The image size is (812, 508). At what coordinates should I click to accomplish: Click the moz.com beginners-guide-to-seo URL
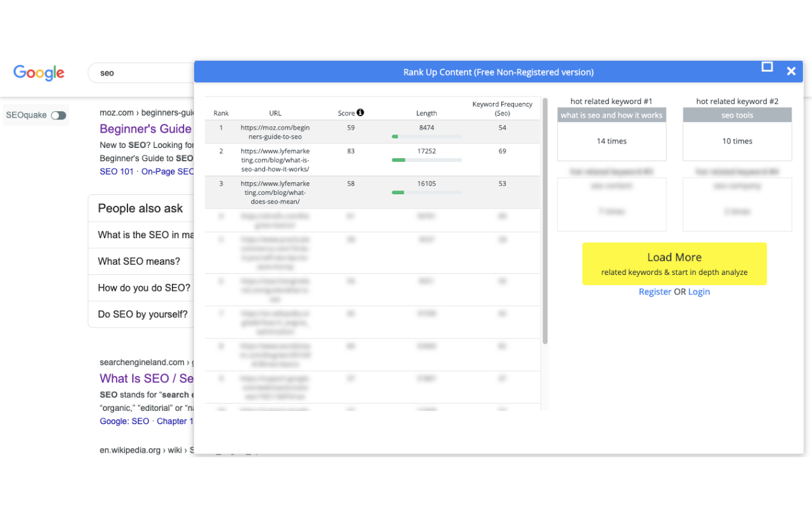point(275,132)
